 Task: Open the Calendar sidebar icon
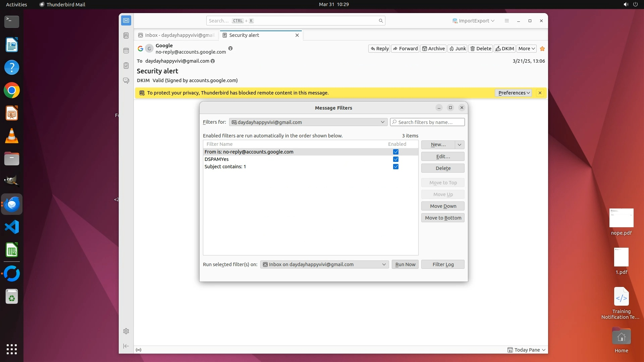coord(126,51)
